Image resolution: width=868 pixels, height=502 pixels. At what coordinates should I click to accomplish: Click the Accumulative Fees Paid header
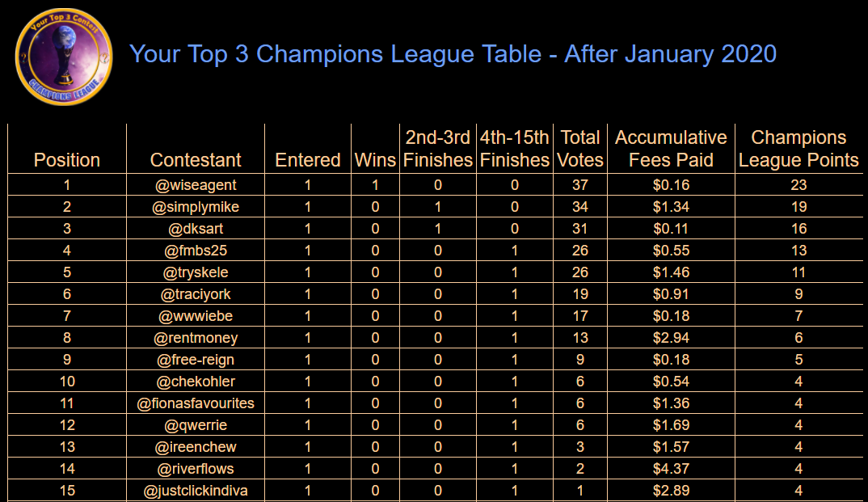[671, 149]
